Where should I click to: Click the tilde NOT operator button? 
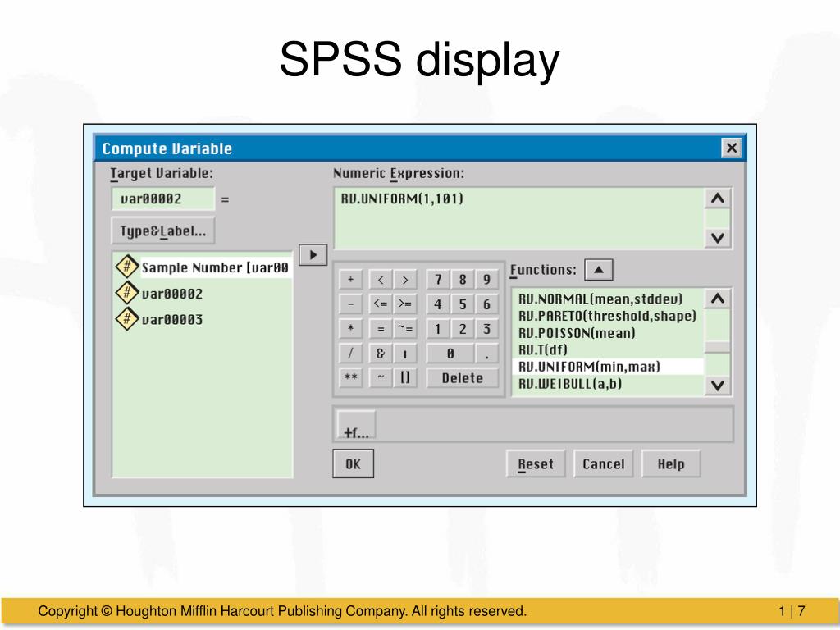(381, 377)
